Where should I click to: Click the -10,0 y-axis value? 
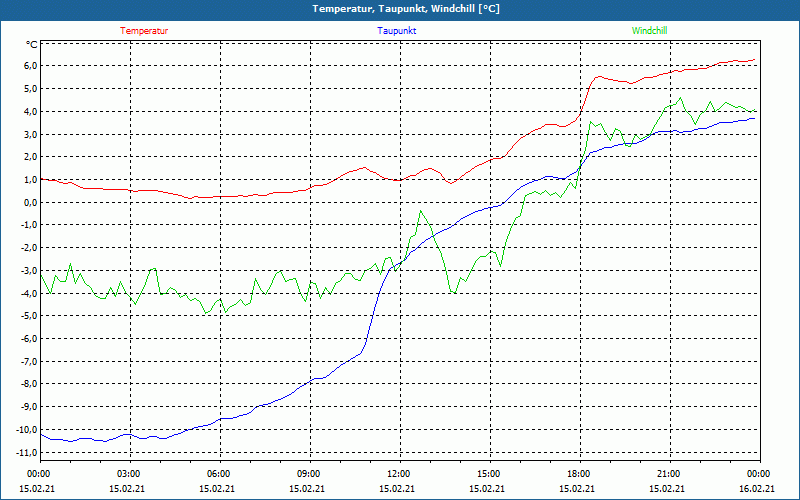[27, 430]
